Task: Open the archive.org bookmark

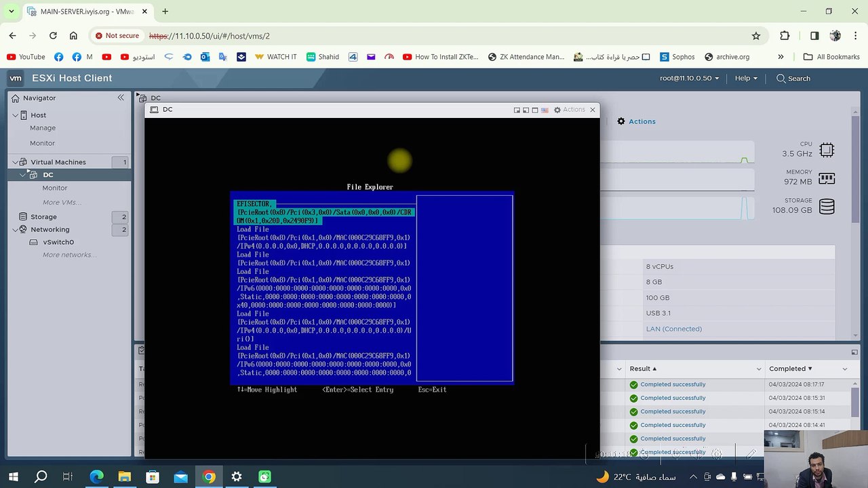Action: click(x=727, y=57)
